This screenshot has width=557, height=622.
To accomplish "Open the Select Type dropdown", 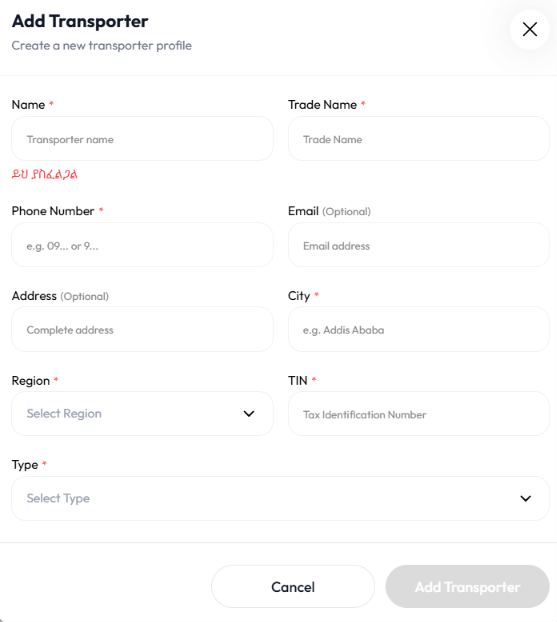I will click(280, 498).
